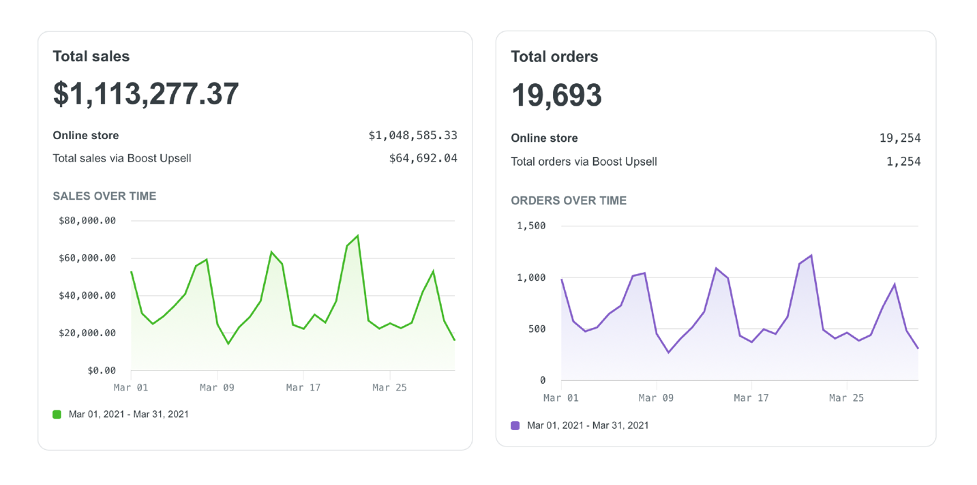The height and width of the screenshot is (485, 977).
Task: Click the purple legend swatch for orders
Action: 515,426
